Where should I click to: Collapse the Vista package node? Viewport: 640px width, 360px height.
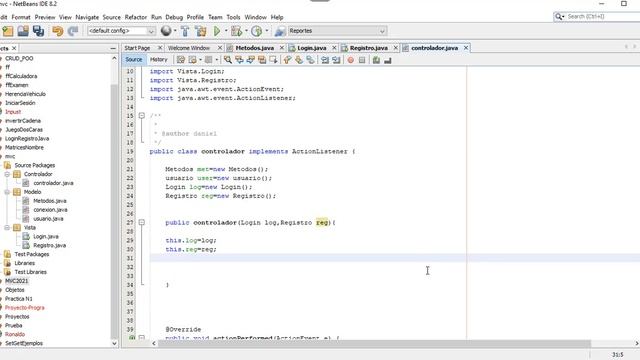point(7,228)
